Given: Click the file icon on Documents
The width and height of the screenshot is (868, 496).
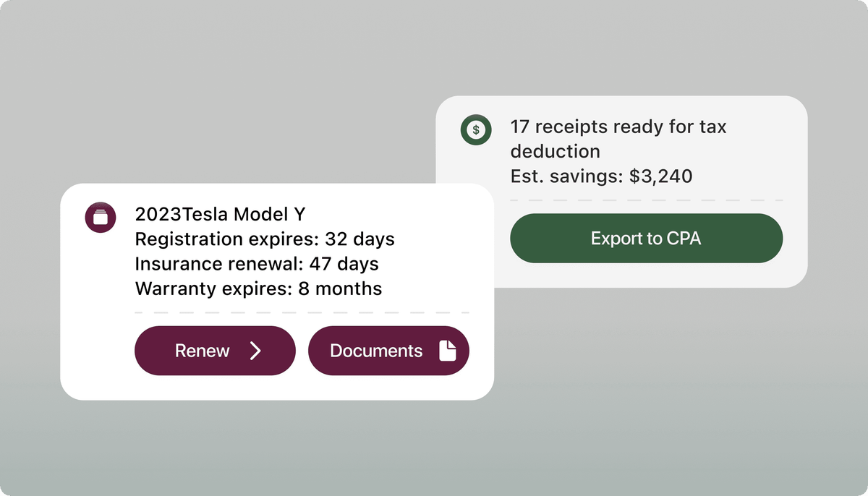Looking at the screenshot, I should (448, 351).
